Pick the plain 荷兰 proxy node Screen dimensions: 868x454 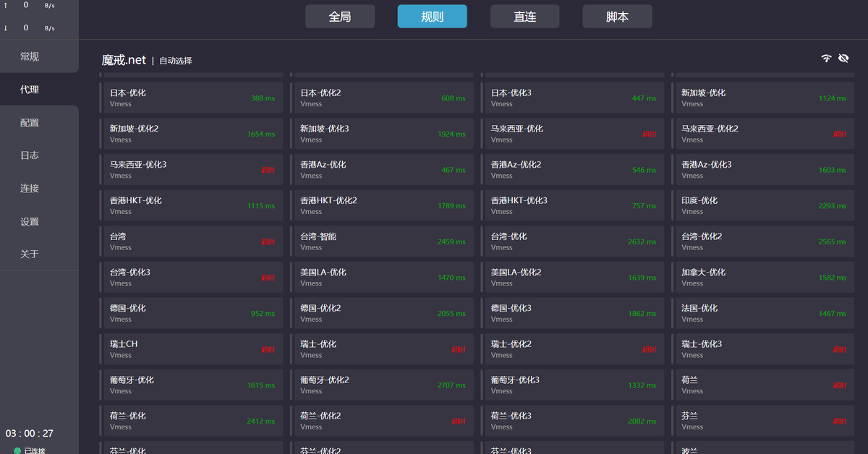tap(762, 385)
